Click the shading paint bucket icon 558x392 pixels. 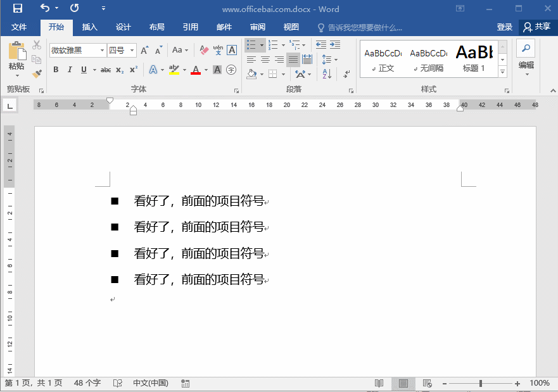point(251,74)
